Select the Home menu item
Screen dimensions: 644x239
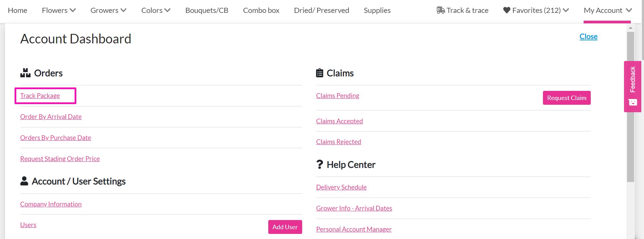(x=17, y=10)
